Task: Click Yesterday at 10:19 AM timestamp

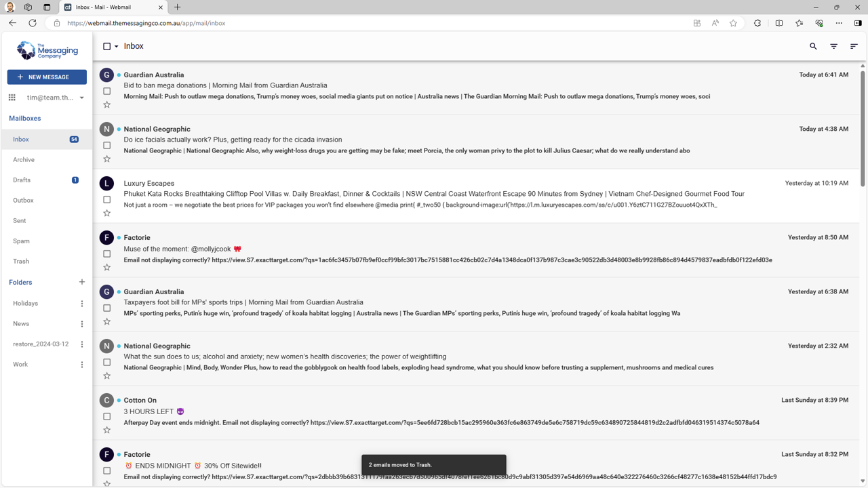Action: tap(816, 183)
